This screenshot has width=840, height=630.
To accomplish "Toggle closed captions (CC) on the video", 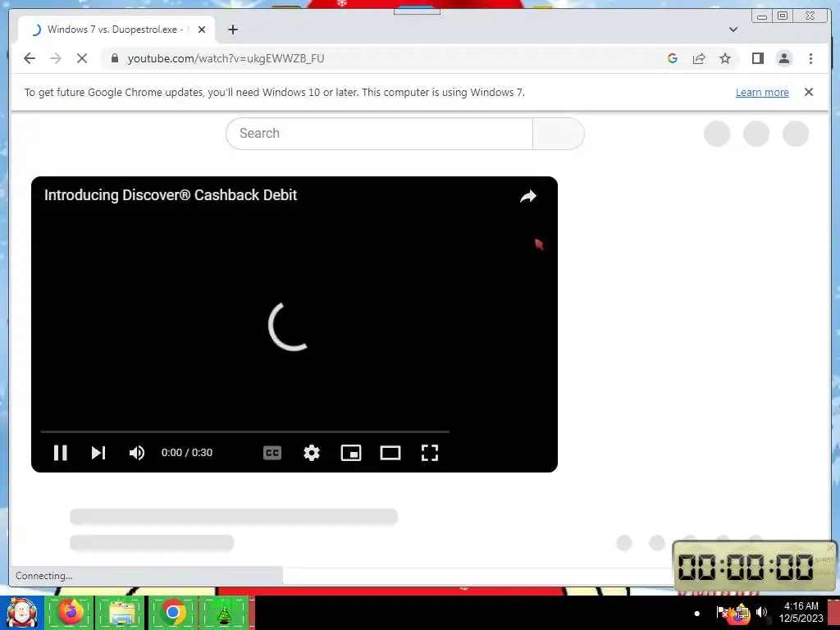I will pos(272,453).
